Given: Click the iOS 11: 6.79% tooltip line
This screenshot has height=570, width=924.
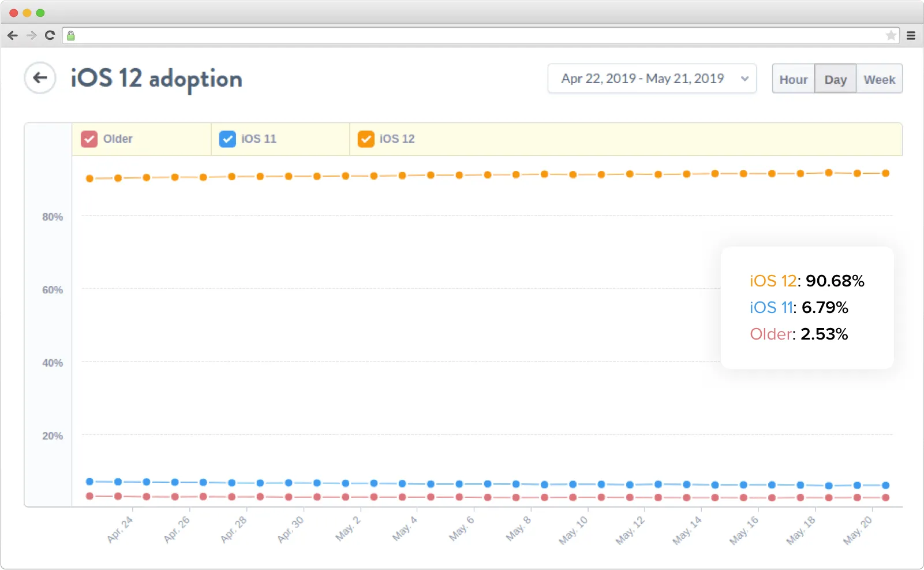Looking at the screenshot, I should (799, 308).
